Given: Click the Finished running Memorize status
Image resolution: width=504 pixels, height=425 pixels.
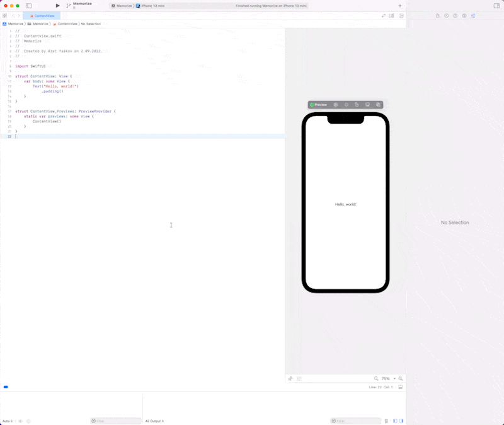Looking at the screenshot, I should click(271, 6).
